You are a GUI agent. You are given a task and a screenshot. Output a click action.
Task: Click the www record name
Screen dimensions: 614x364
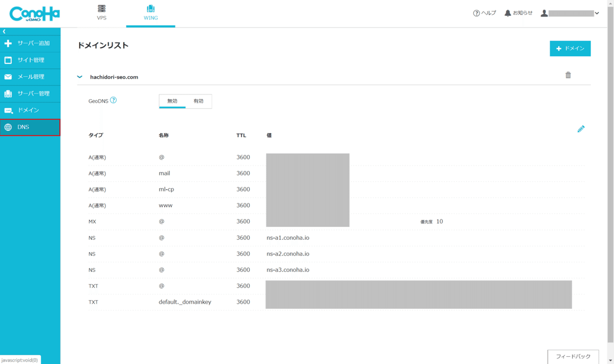click(166, 206)
